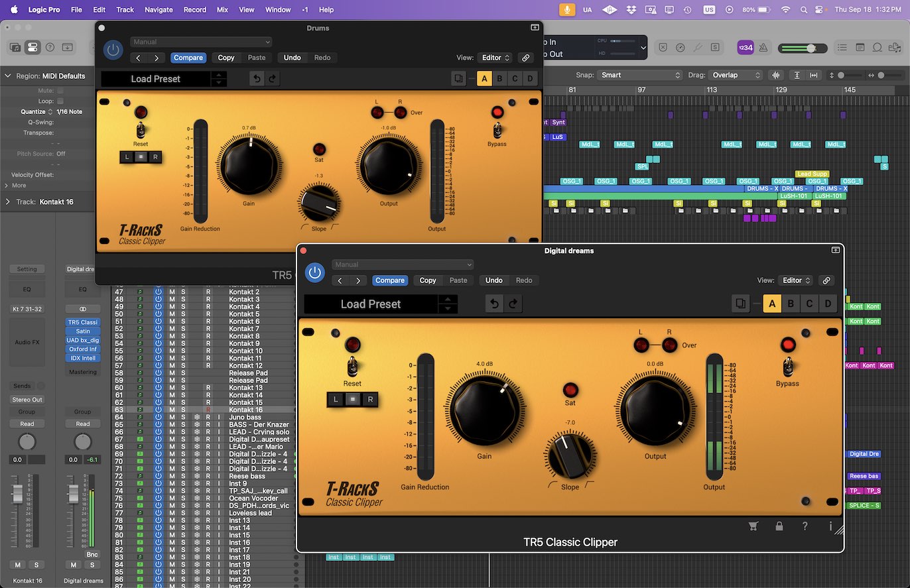Click Load Preset in the Classic Clipper
The image size is (910, 588).
156,78
